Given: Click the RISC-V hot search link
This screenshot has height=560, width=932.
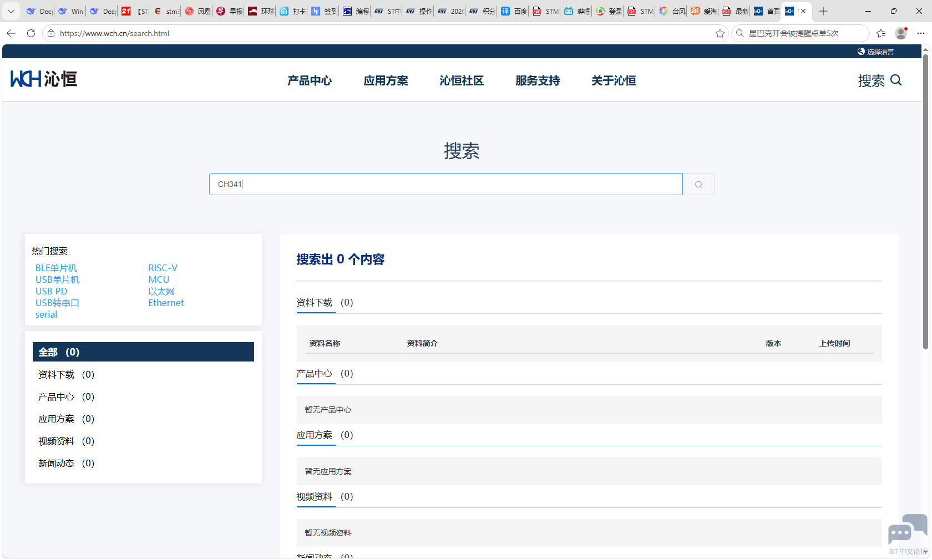Looking at the screenshot, I should (163, 268).
